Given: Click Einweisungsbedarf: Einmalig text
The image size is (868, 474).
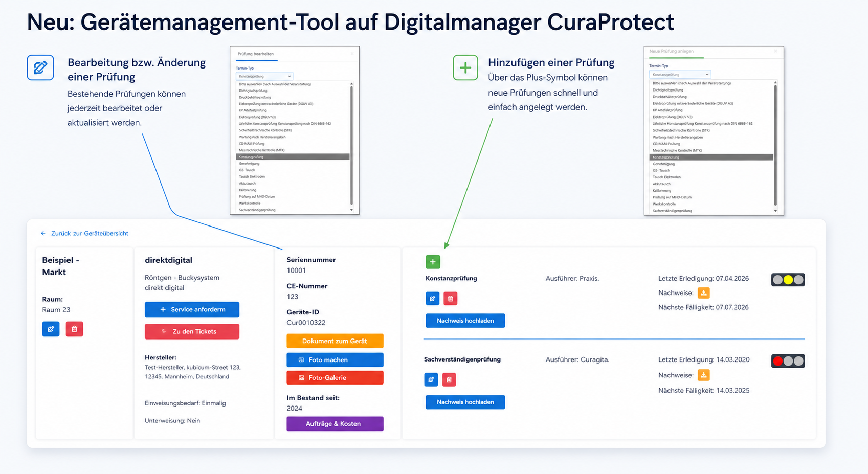Looking at the screenshot, I should click(185, 403).
